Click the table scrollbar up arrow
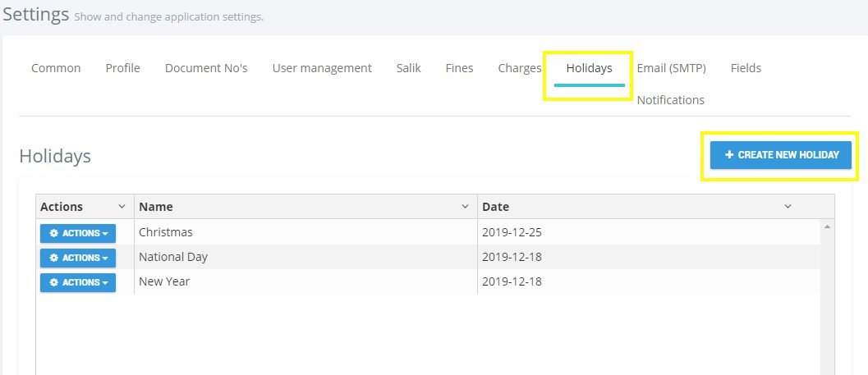 [x=827, y=226]
